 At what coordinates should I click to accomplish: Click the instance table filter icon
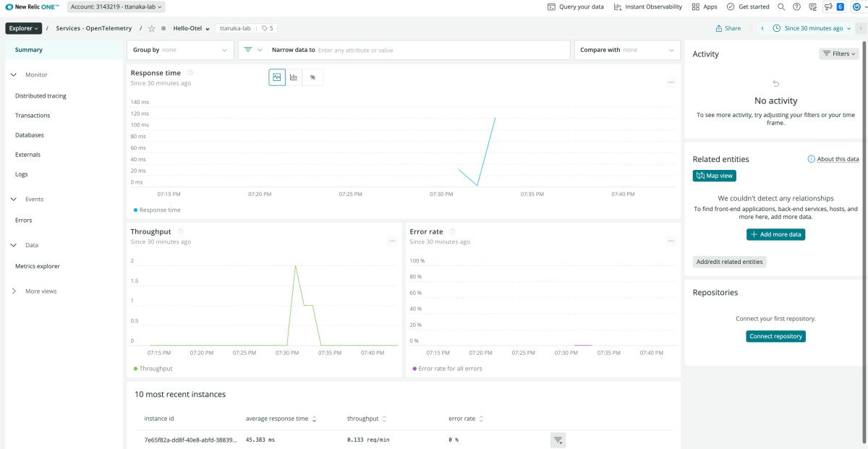coord(558,440)
